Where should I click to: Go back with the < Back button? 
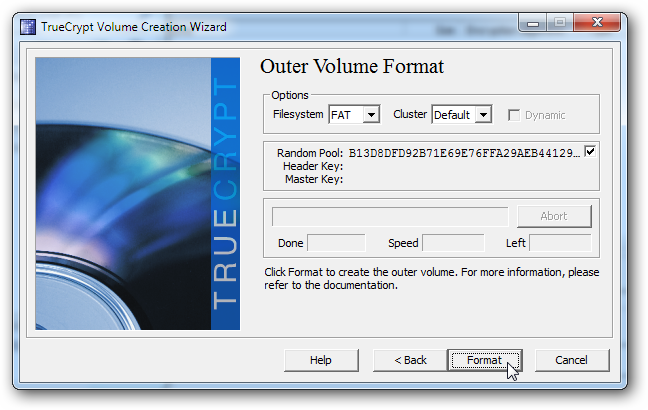pos(410,360)
